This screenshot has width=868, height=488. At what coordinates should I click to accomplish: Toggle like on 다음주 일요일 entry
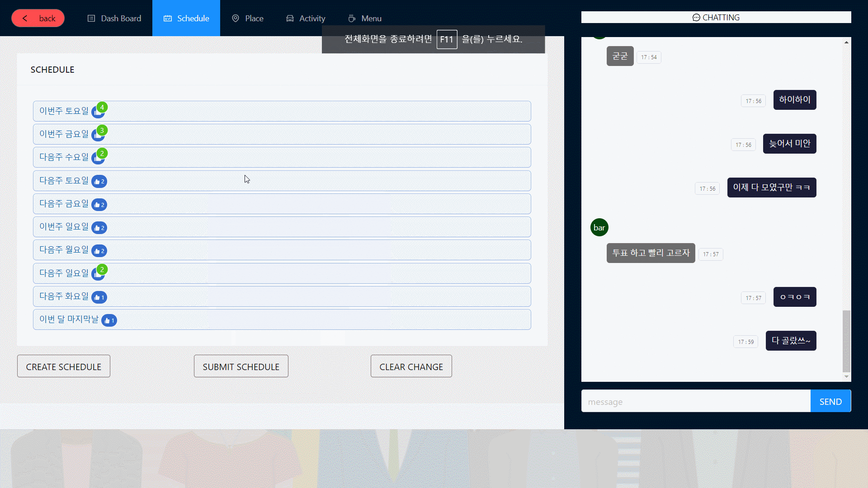pyautogui.click(x=98, y=274)
